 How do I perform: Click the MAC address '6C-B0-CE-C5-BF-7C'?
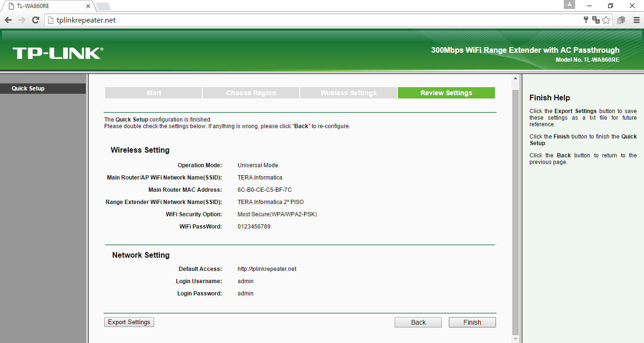coord(264,190)
